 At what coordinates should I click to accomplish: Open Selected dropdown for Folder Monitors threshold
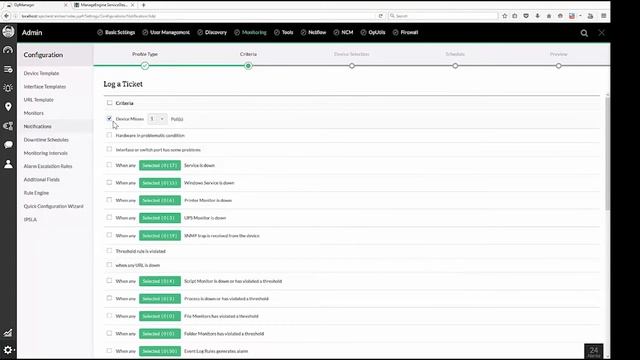[160, 334]
